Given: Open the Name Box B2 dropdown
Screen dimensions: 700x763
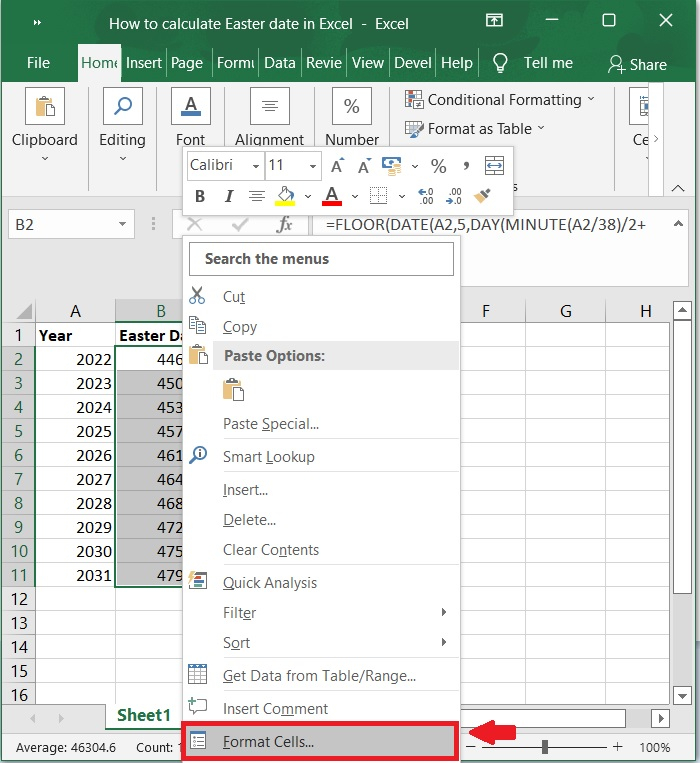Looking at the screenshot, I should pyautogui.click(x=123, y=224).
